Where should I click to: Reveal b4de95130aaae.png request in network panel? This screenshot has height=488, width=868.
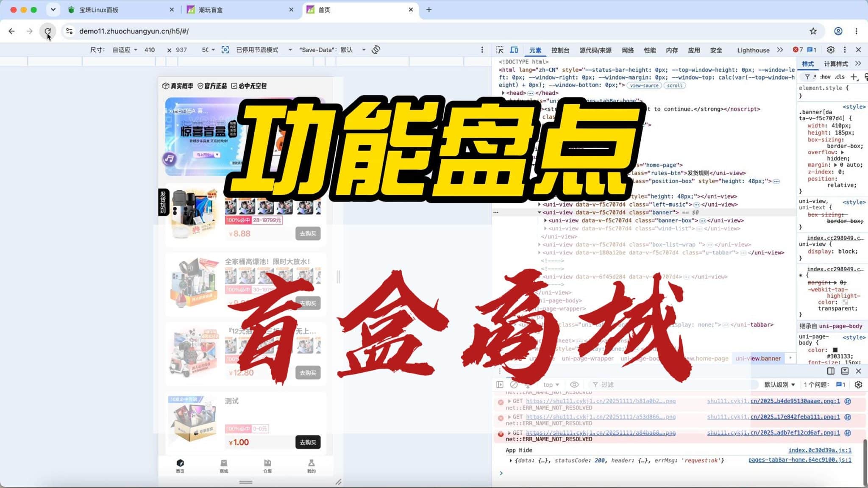tap(848, 401)
